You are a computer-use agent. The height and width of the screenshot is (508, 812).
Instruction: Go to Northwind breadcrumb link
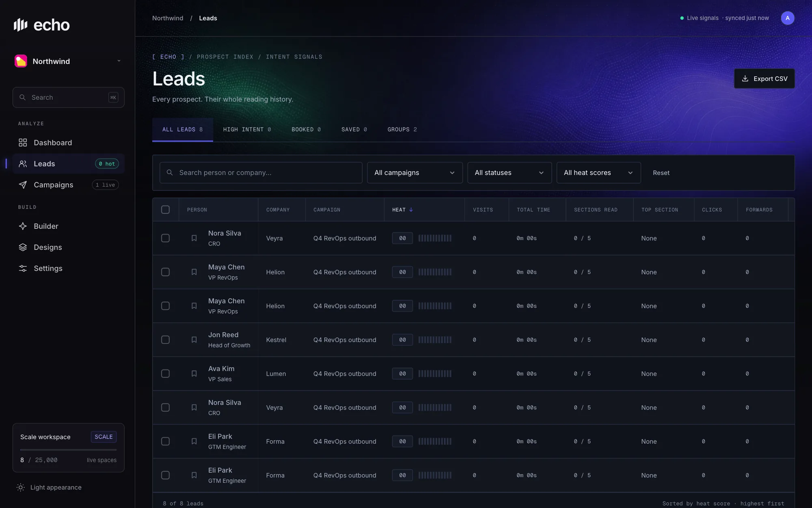coord(168,18)
